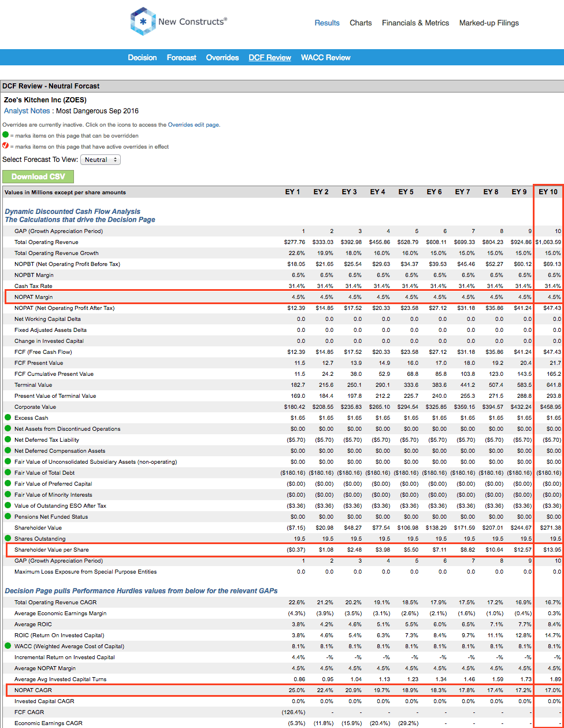Click Dynamic Discounted Cash Flow Analysis heading
Image resolution: width=564 pixels, height=728 pixels.
pos(73,212)
